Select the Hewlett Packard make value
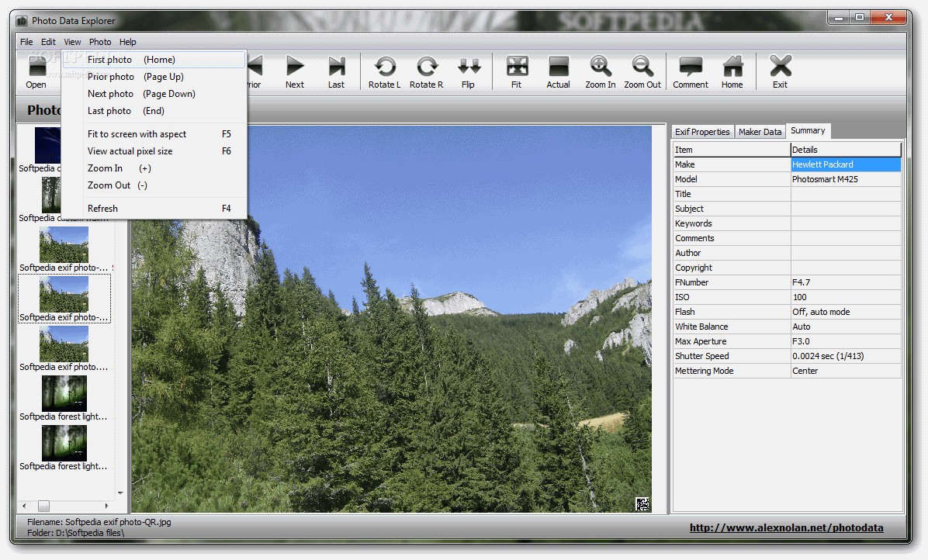 846,164
